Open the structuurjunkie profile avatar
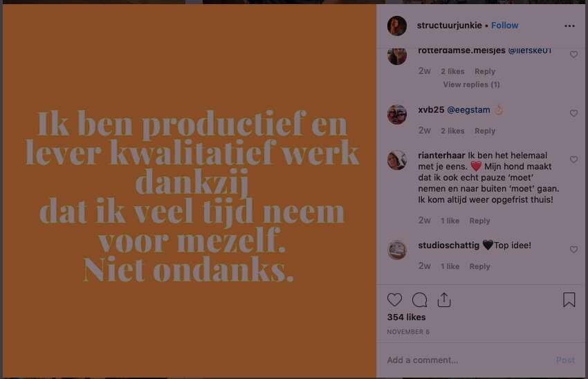This screenshot has height=379, width=588. click(x=397, y=26)
